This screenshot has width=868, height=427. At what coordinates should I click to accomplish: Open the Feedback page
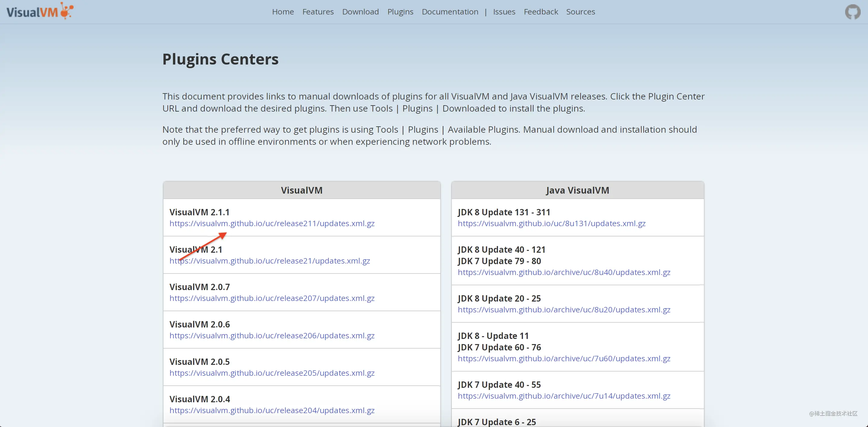click(541, 12)
